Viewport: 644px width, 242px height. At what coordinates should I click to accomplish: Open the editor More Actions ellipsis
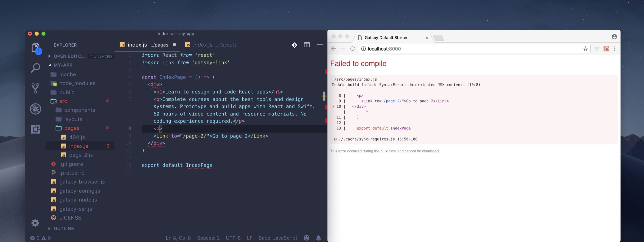[320, 45]
